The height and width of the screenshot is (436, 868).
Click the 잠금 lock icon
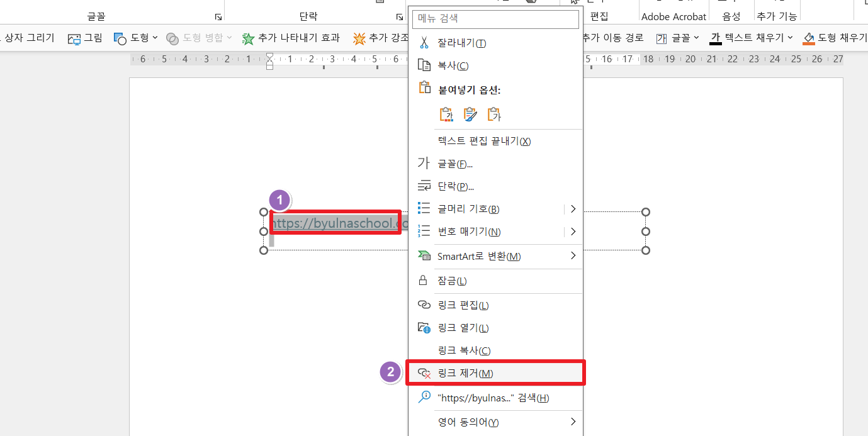[422, 281]
